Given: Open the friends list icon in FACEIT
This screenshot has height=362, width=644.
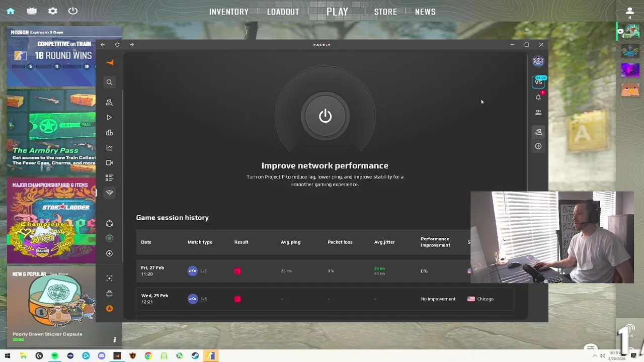Looking at the screenshot, I should point(538,113).
